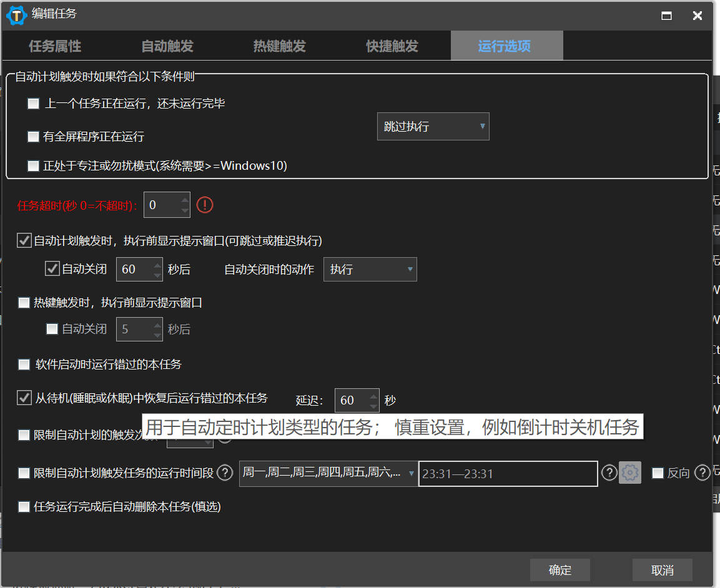Increase the task timeout seconds value
Screen dimensions: 720x588
(185, 200)
